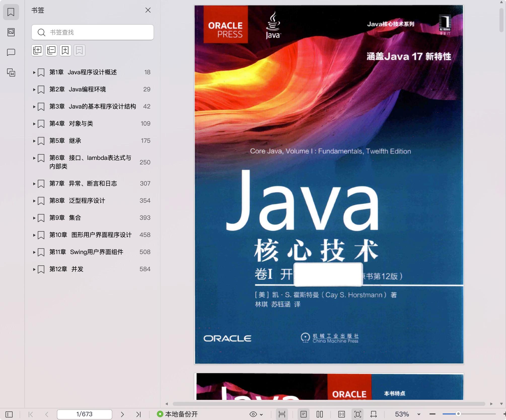Toggle the sidebar panel in status bar
Viewport: 506px width, 420px height.
(x=9, y=414)
